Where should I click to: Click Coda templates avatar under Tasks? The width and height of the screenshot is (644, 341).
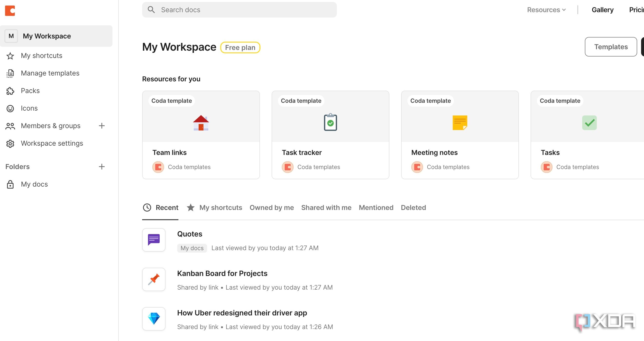(547, 167)
